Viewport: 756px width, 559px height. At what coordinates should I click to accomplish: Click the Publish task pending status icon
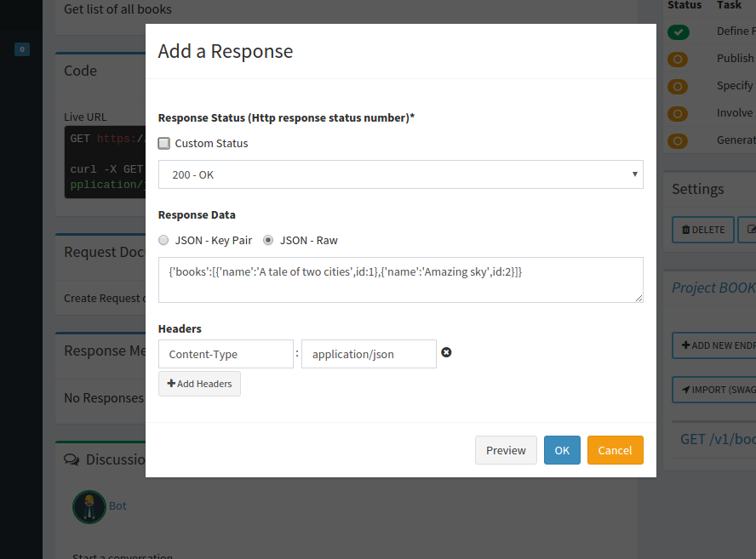(678, 59)
